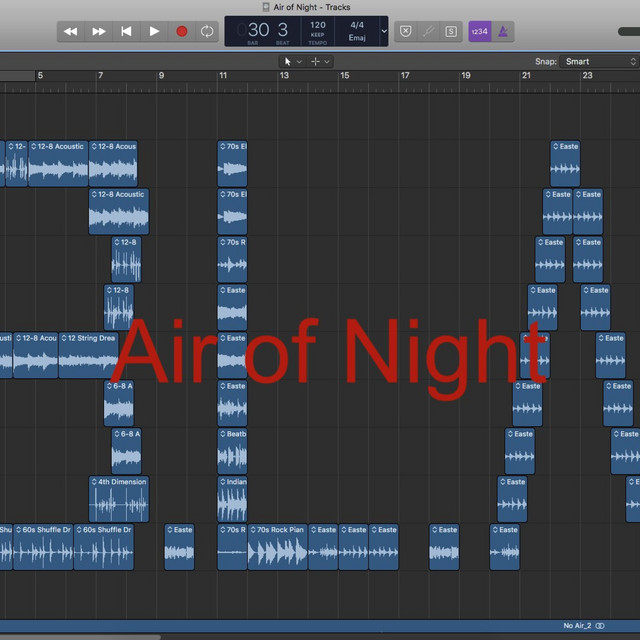Toggle Cycle mode on
Screen dimensions: 640x640
[207, 31]
